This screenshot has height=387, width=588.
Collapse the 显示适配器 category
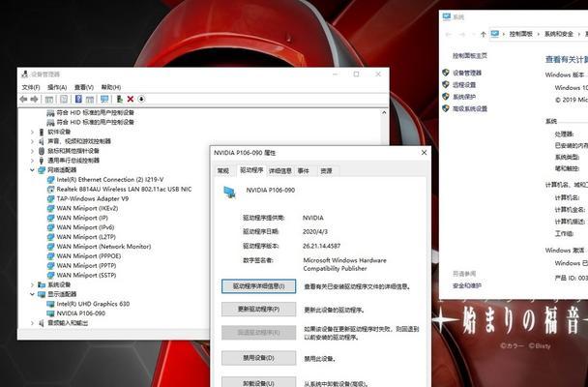pos(32,294)
